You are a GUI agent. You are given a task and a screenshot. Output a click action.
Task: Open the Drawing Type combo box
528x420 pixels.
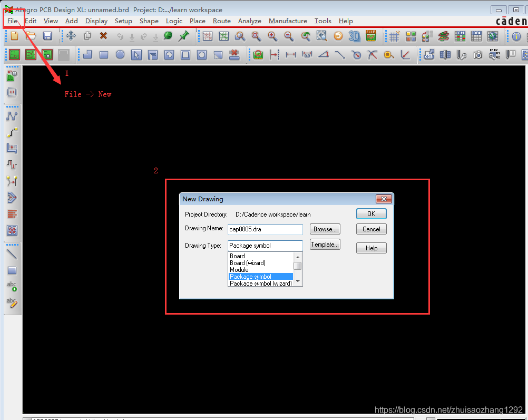(x=265, y=246)
